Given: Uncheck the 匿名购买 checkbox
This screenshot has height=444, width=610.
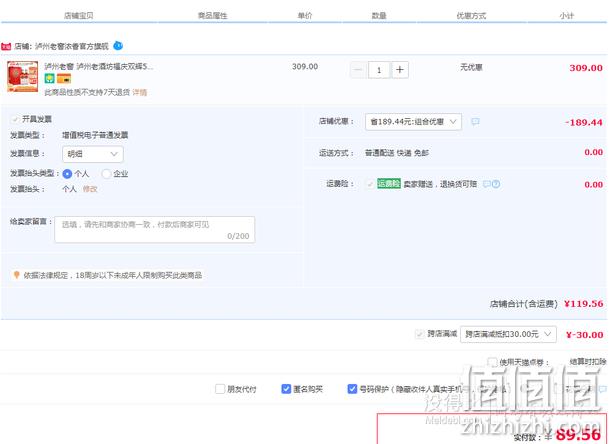Looking at the screenshot, I should point(286,389).
